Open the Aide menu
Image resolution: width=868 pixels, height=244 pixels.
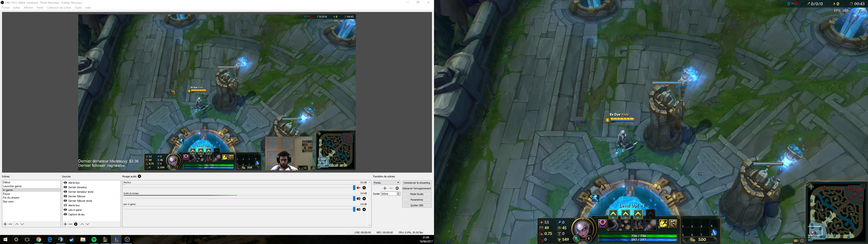(88, 8)
